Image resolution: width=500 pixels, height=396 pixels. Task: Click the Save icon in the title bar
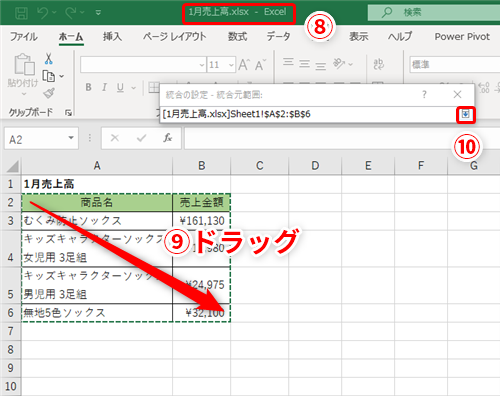[22, 13]
